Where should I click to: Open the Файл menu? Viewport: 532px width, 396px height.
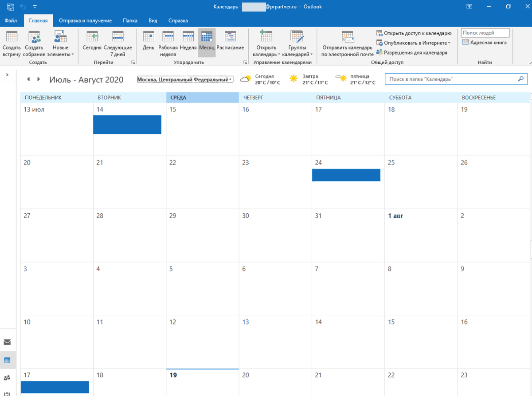point(11,20)
